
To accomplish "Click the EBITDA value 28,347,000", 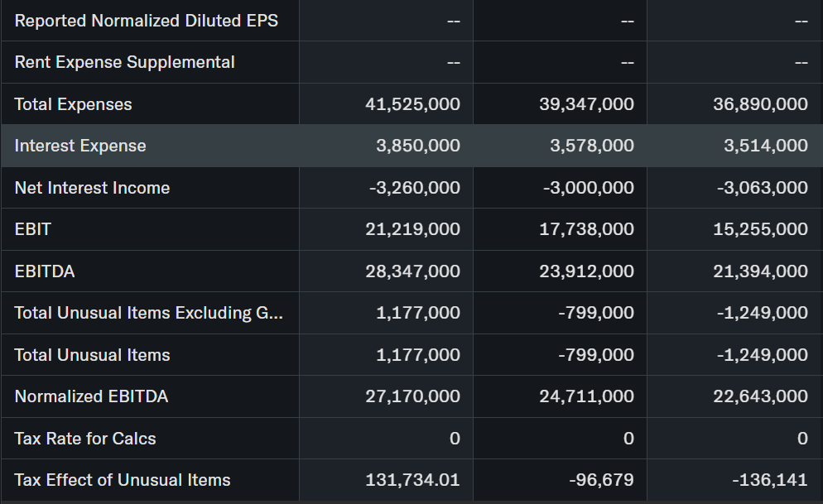I will (412, 271).
